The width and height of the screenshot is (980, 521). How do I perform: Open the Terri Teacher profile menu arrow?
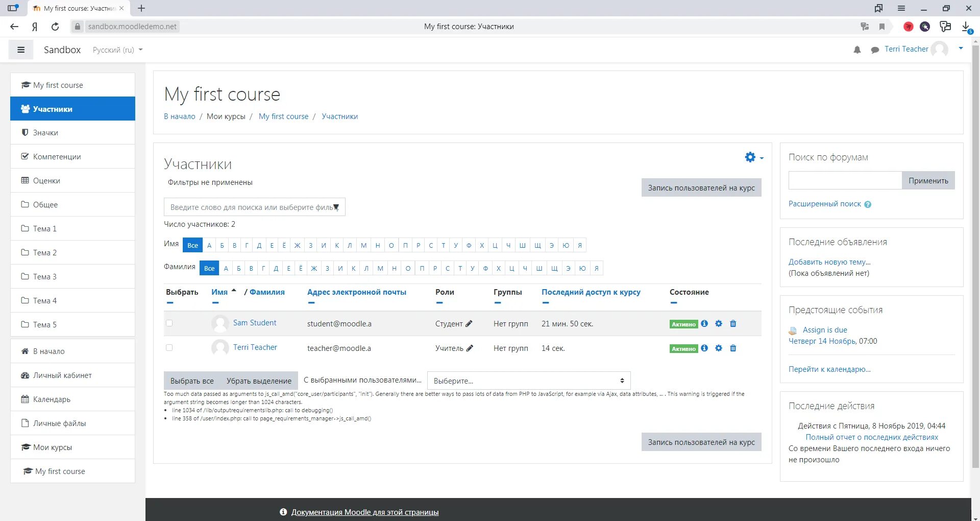pyautogui.click(x=961, y=49)
